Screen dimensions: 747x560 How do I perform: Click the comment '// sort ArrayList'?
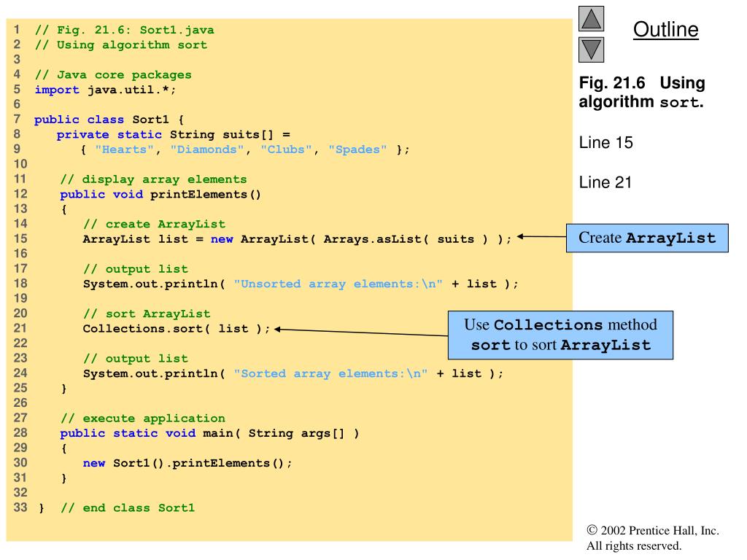pos(146,314)
